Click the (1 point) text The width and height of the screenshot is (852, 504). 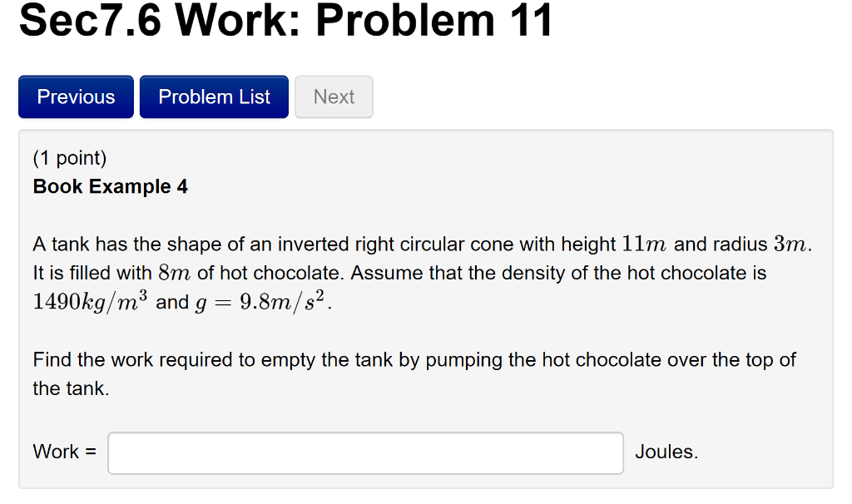(x=67, y=157)
